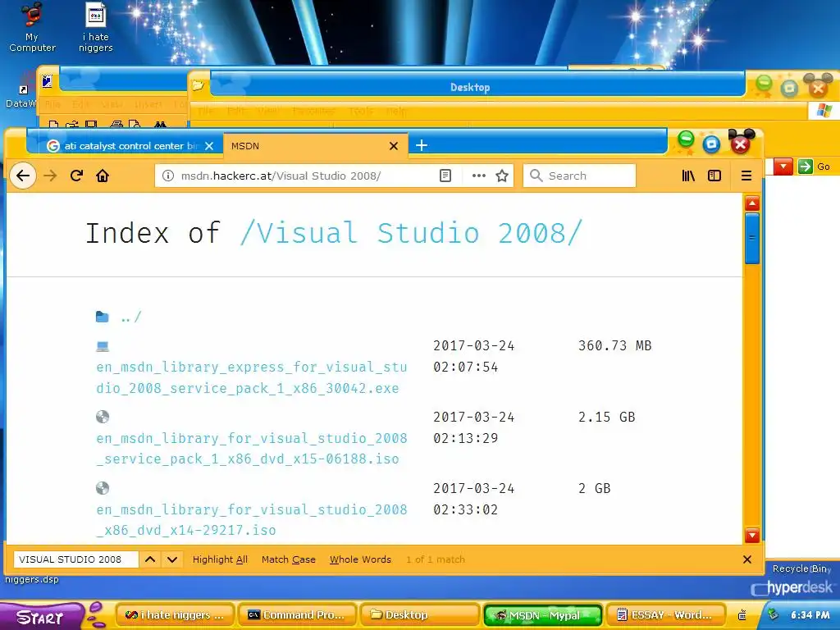Click the disc icon for the 2 GB iso

pos(103,488)
